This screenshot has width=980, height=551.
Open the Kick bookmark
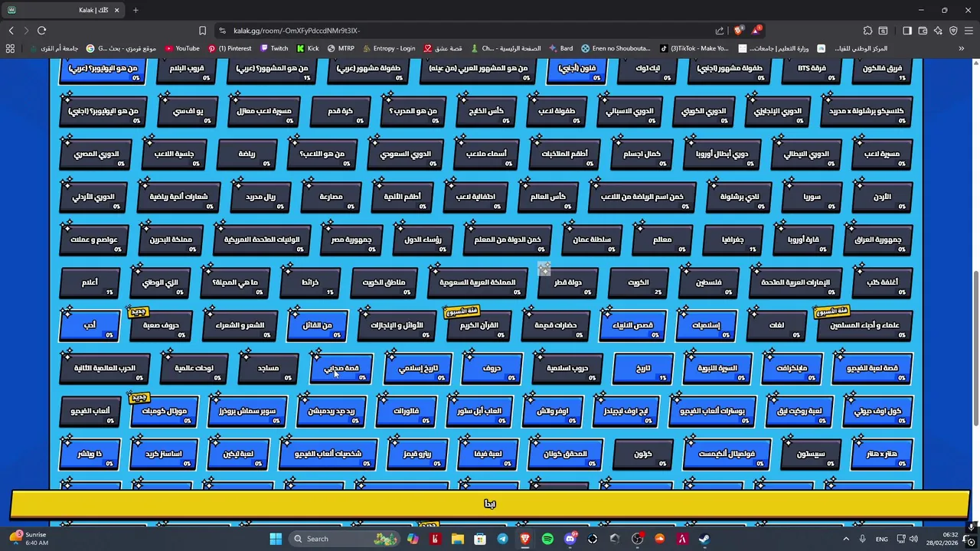point(307,48)
